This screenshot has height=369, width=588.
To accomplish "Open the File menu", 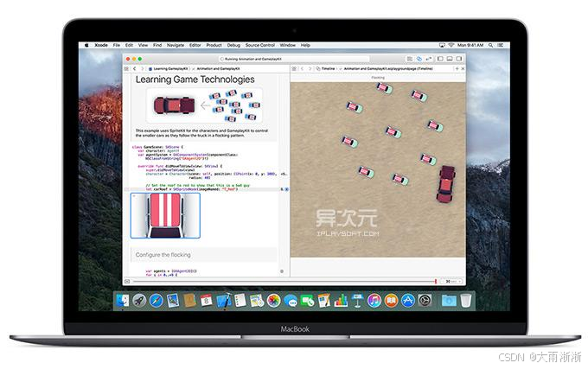I will coord(117,45).
